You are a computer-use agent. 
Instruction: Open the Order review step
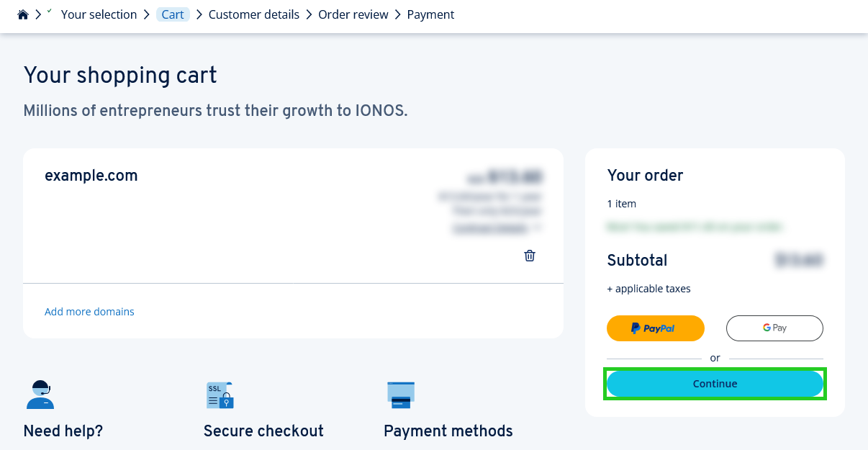353,14
